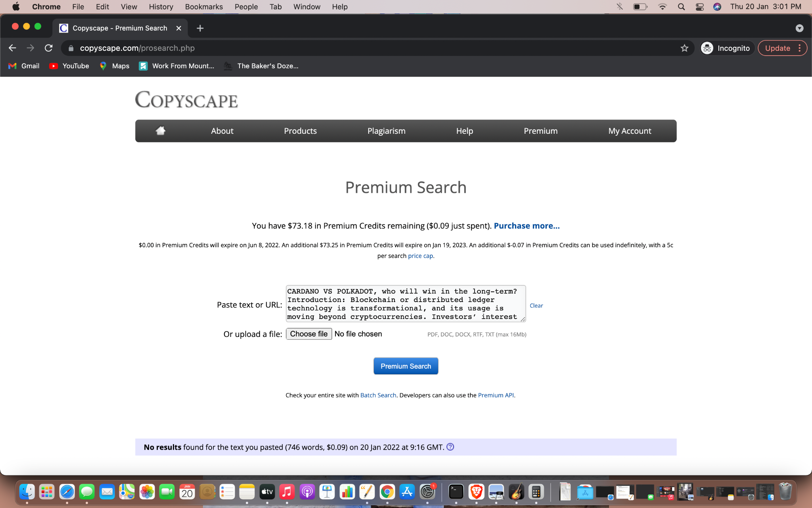Open My Account in the navbar
This screenshot has width=812, height=508.
point(630,131)
